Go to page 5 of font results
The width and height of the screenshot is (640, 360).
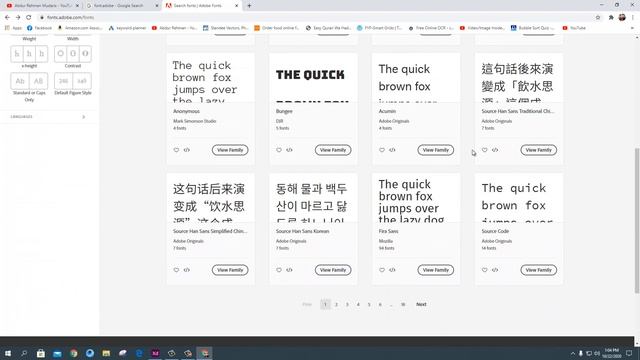point(369,304)
